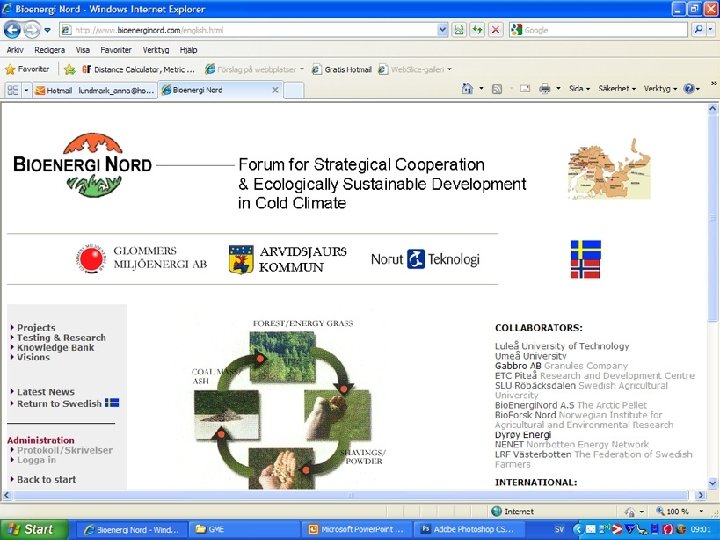Open the Arkiv menu

[x=15, y=50]
